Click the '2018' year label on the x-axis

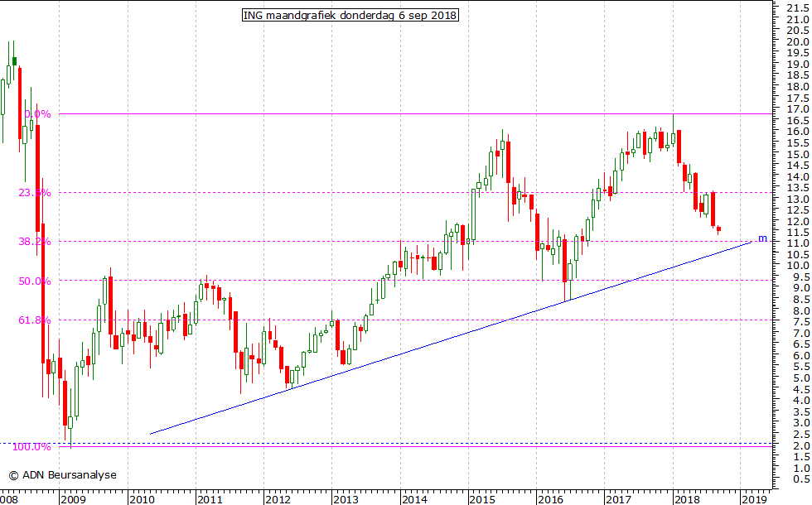click(687, 499)
